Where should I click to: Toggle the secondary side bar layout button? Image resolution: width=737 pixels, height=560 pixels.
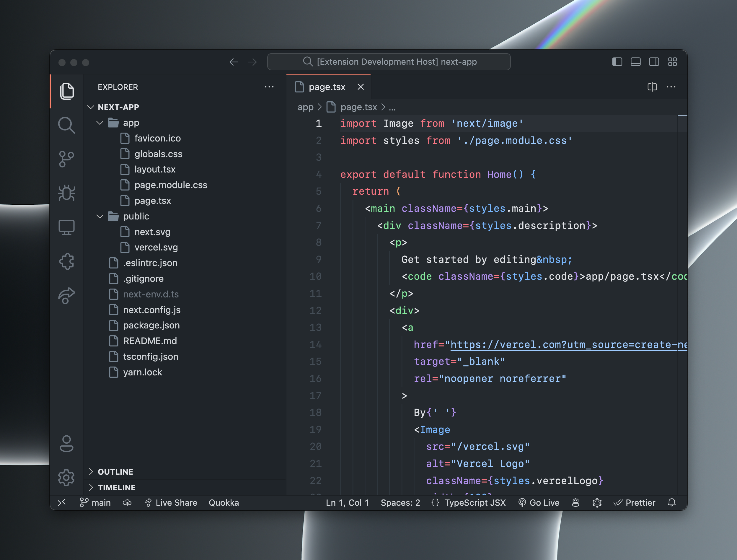[654, 62]
